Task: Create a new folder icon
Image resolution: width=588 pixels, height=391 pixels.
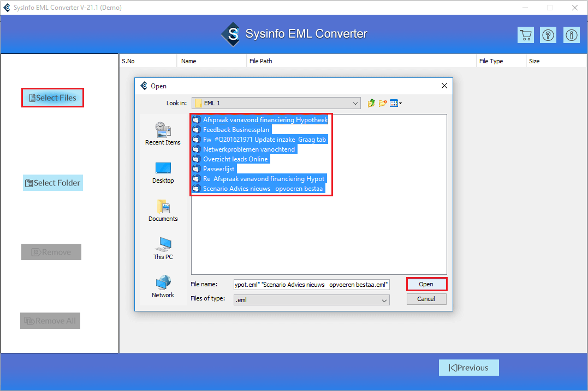Action: point(383,104)
